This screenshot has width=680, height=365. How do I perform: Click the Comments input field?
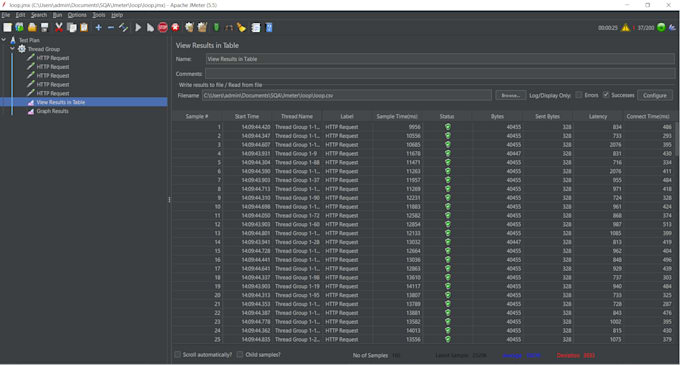(x=440, y=74)
